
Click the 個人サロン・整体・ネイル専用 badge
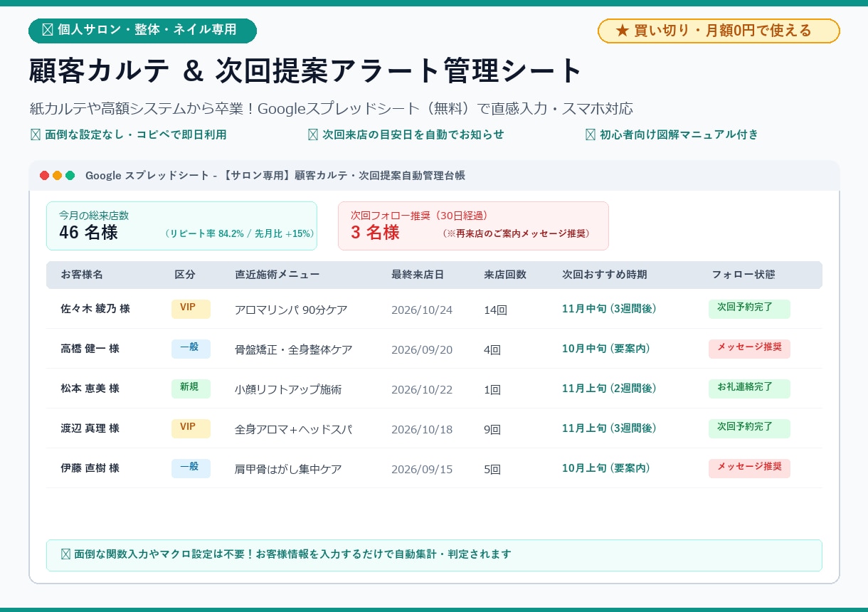coord(142,31)
